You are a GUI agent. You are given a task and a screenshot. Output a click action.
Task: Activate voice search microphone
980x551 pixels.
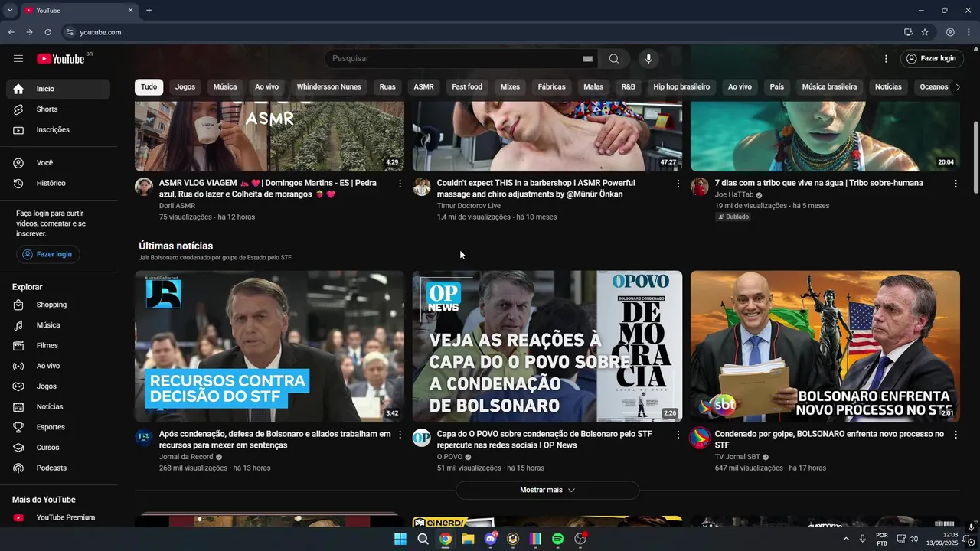pos(648,59)
